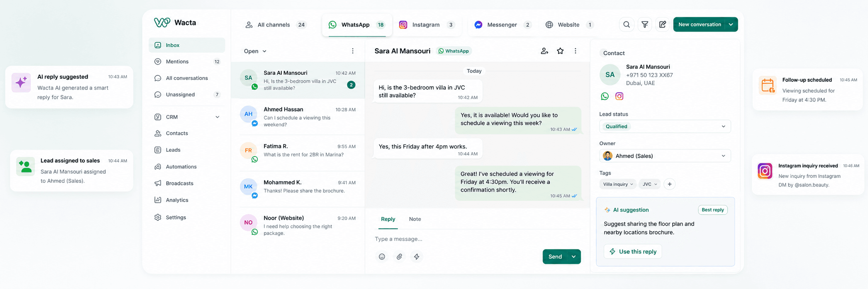Open JVC tag dropdown

[650, 184]
